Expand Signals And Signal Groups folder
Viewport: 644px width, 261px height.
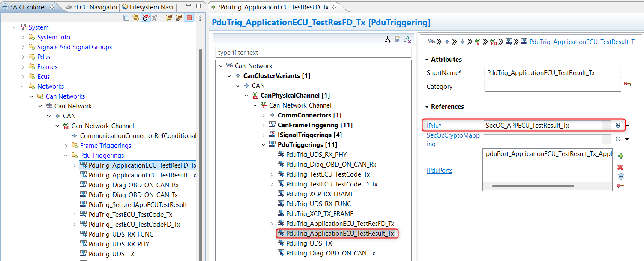(x=23, y=47)
